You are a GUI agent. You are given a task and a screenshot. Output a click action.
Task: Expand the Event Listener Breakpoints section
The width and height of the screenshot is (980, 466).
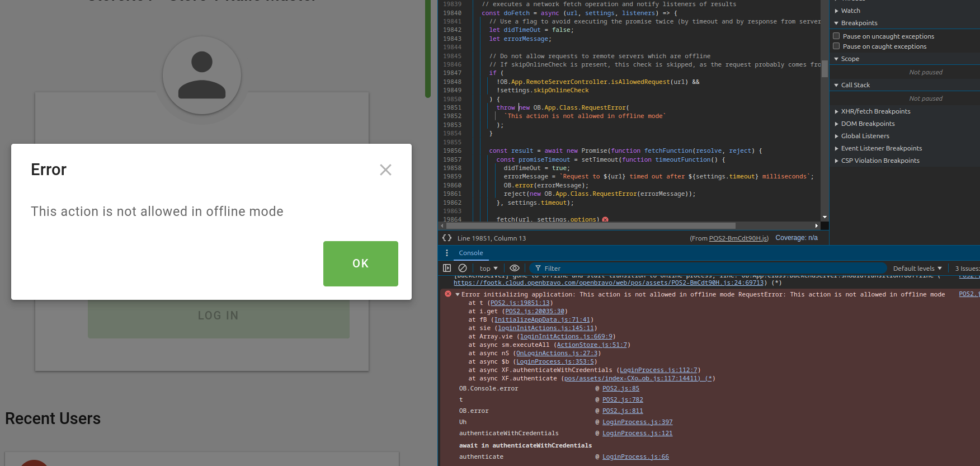(881, 148)
